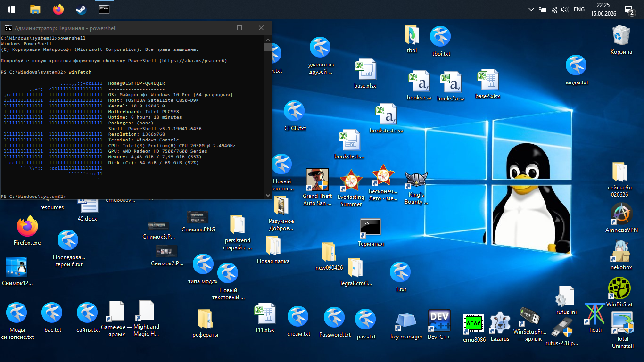644x362 pixels.
Task: Select the bookstest.csv file
Action: pos(386,119)
